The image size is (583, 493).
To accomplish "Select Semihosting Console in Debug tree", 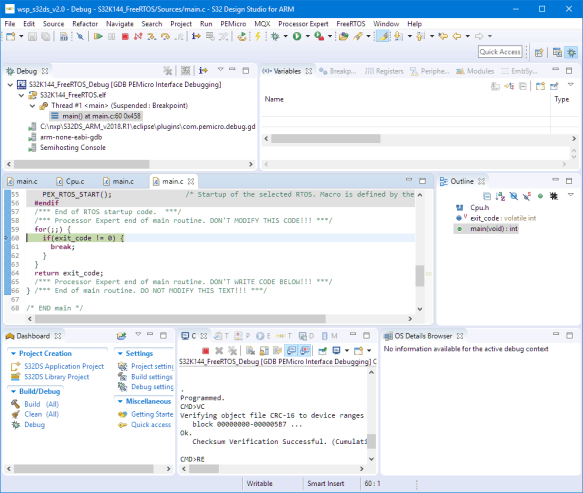I will pos(73,148).
